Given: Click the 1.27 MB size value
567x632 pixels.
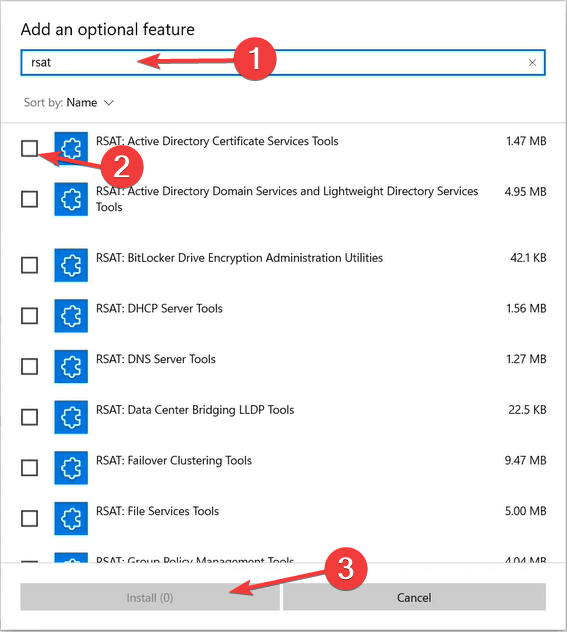Looking at the screenshot, I should click(526, 359).
